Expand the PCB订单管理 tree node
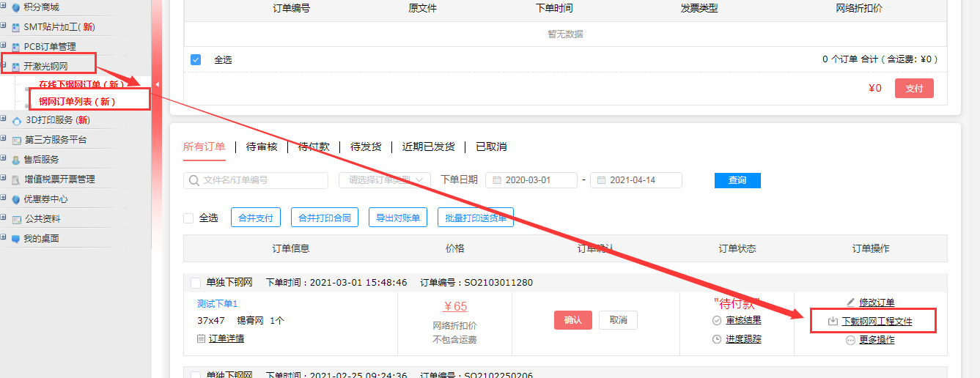 (x=4, y=46)
